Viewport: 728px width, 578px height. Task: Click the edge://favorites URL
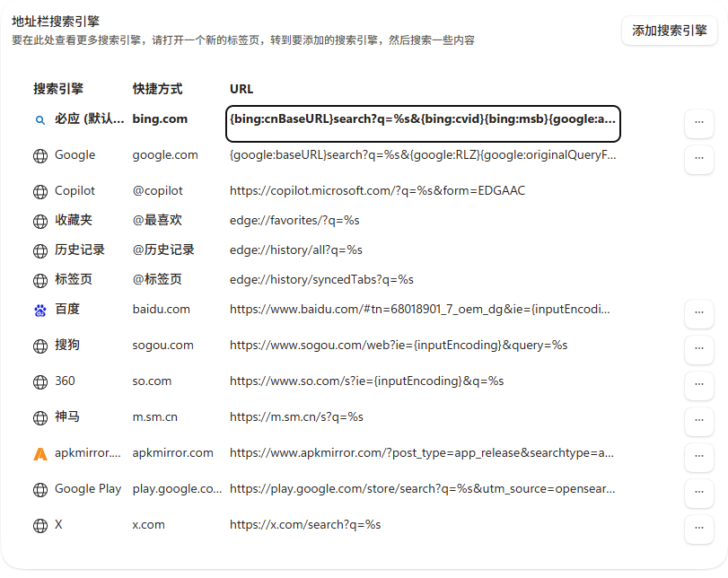294,221
